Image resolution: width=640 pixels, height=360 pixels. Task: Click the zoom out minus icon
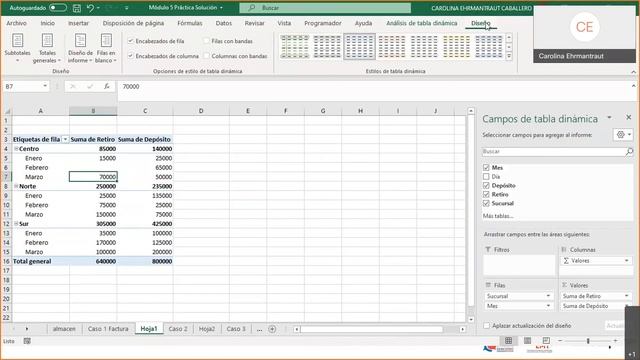coord(560,340)
